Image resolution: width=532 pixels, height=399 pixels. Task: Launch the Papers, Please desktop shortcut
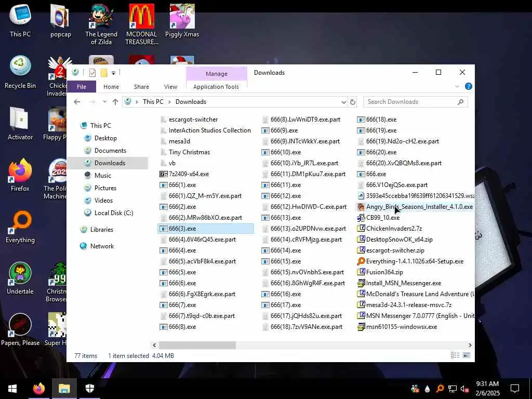pyautogui.click(x=20, y=330)
